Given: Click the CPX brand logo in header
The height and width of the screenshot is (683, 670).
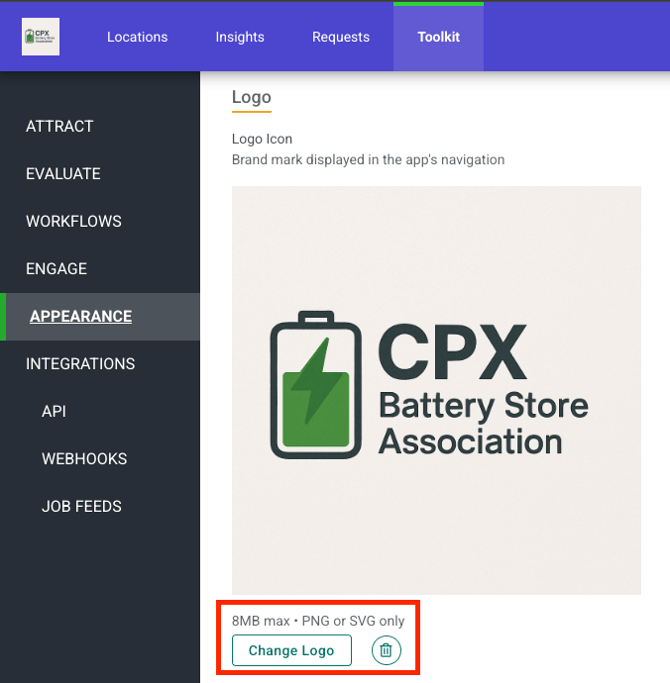Looking at the screenshot, I should (41, 37).
